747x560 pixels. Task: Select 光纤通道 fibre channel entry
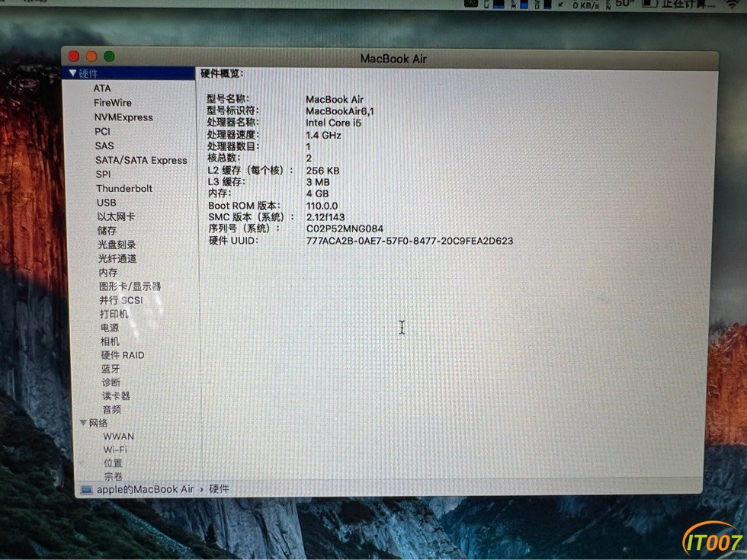point(117,258)
